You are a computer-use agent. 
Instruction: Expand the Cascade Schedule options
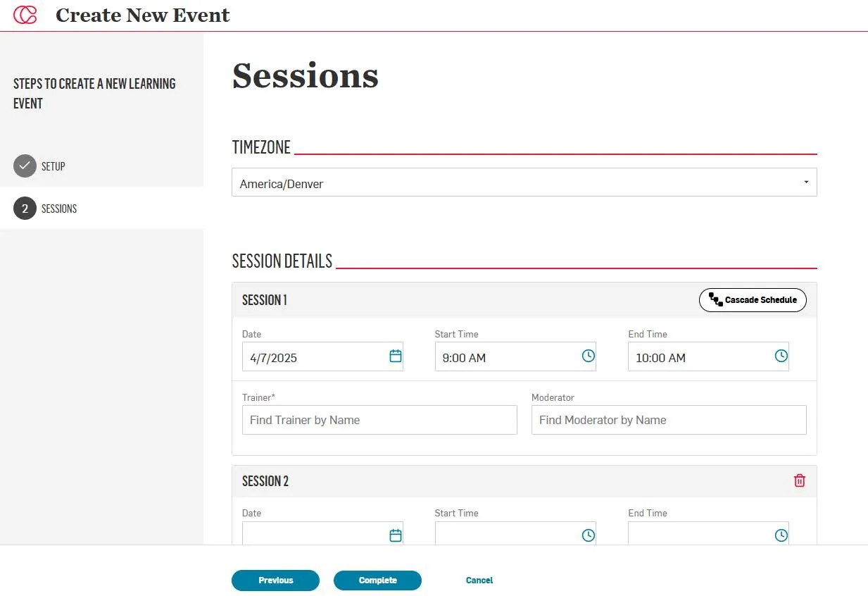[x=753, y=299]
